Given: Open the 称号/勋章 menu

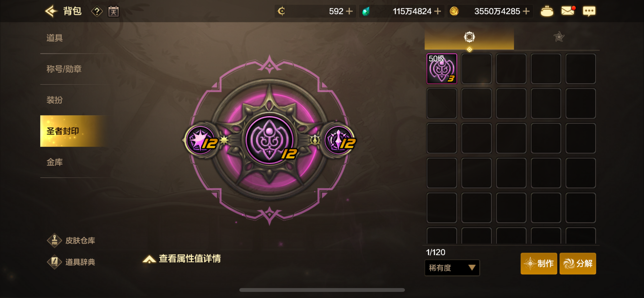Looking at the screenshot, I should 64,69.
